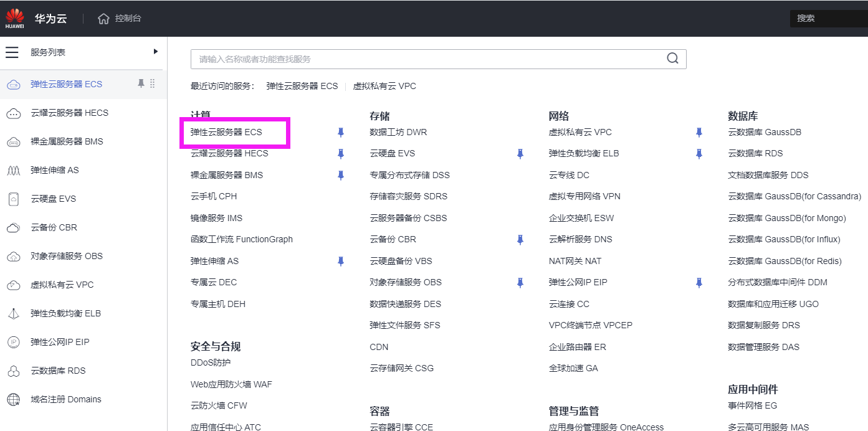The height and width of the screenshot is (431, 868).
Task: Focus the service name search field
Action: [438, 59]
